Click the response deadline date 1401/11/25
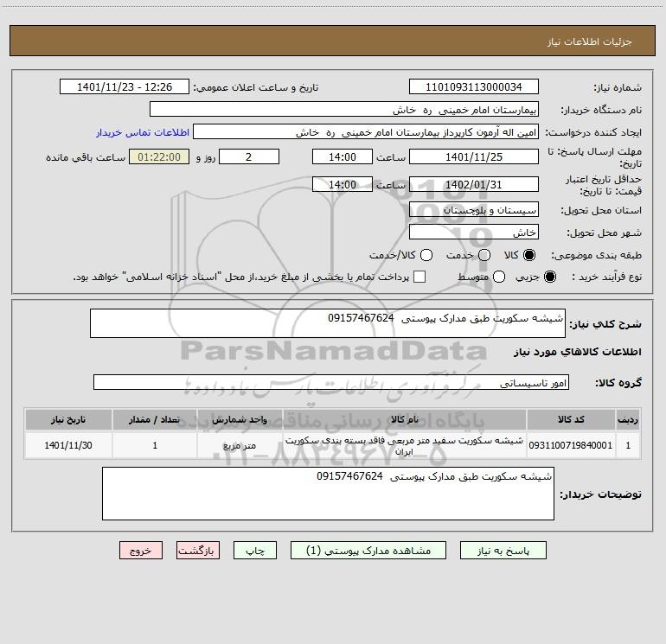The image size is (666, 644). [474, 156]
